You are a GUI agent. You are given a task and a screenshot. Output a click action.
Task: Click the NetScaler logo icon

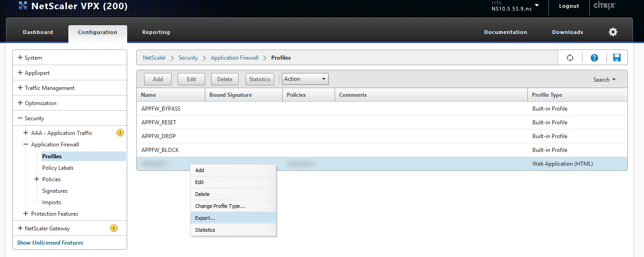[x=23, y=6]
